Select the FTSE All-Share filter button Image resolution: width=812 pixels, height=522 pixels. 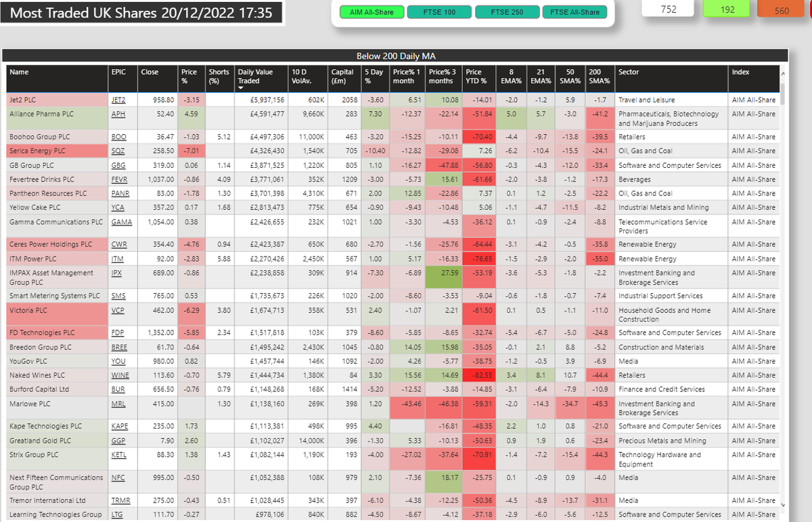pos(575,12)
